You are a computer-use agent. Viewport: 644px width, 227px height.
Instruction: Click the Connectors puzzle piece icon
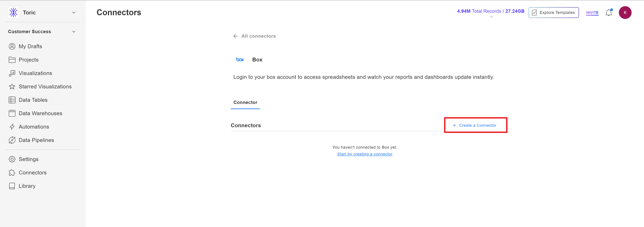(x=12, y=173)
